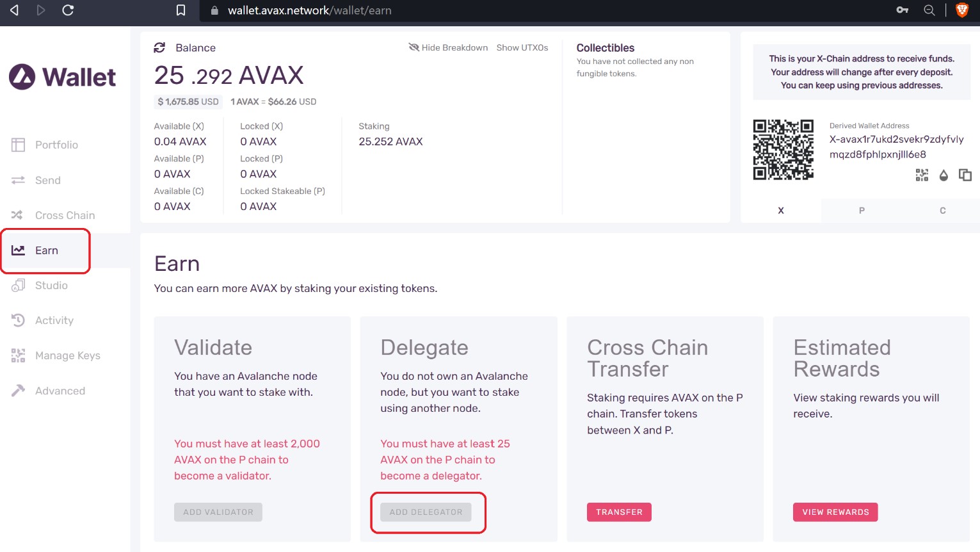980x552 pixels.
Task: Open the Studio page label
Action: point(51,286)
